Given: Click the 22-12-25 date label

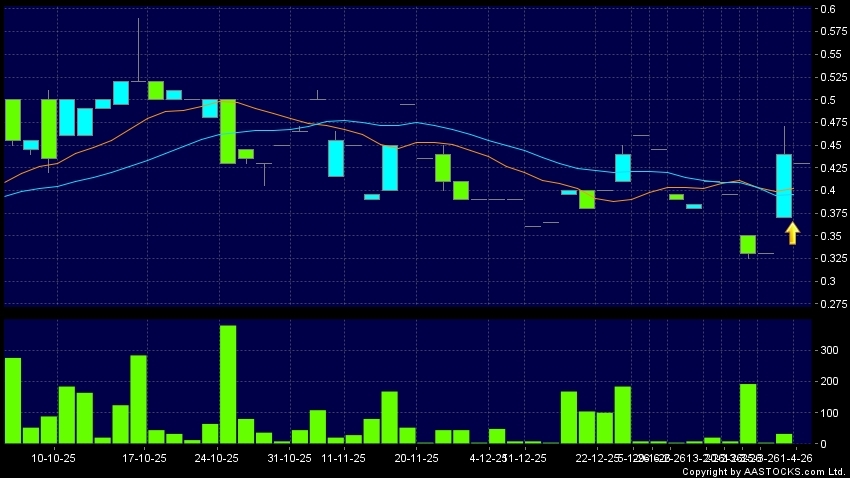Looking at the screenshot, I should (x=596, y=458).
